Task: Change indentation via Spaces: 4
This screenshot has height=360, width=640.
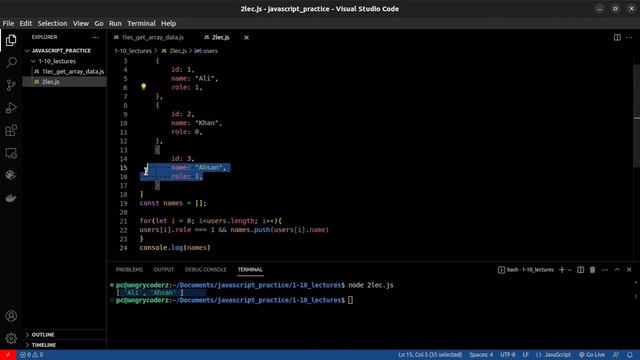Action: tap(481, 355)
